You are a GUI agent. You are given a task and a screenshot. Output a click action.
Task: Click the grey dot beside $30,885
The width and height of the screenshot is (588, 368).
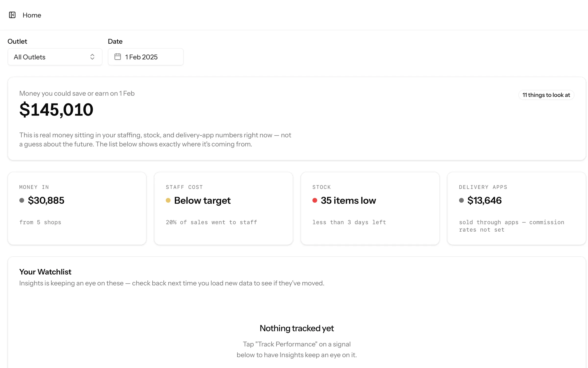click(22, 200)
